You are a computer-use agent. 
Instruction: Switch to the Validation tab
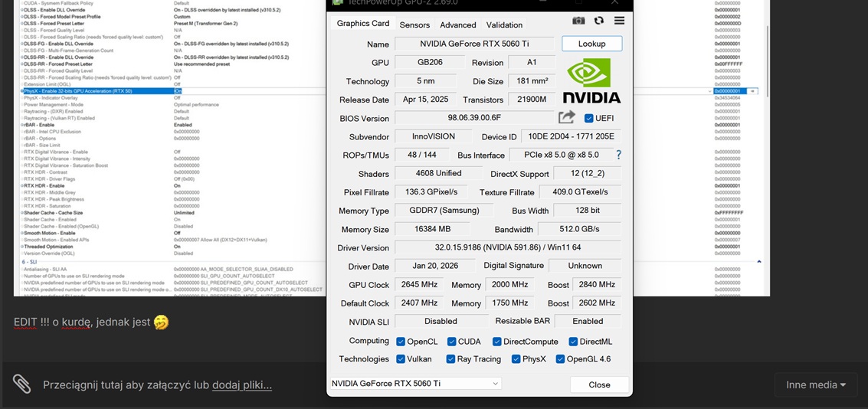[504, 25]
